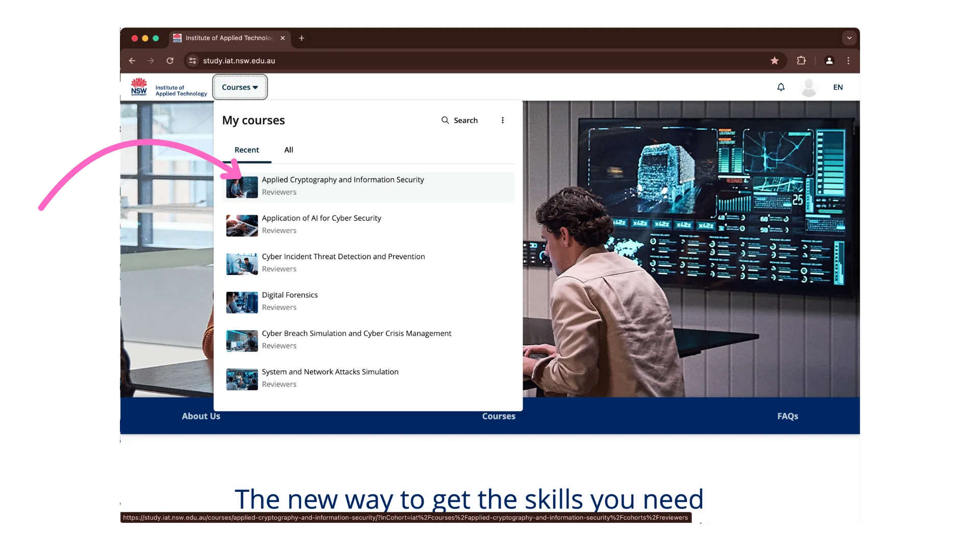Click the Application of AI course thumbnail

(242, 225)
